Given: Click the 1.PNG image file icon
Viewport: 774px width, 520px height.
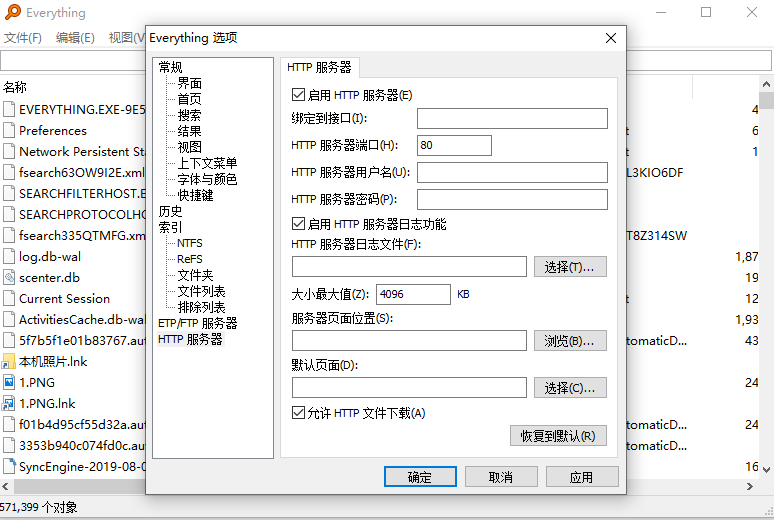Looking at the screenshot, I should click(9, 382).
